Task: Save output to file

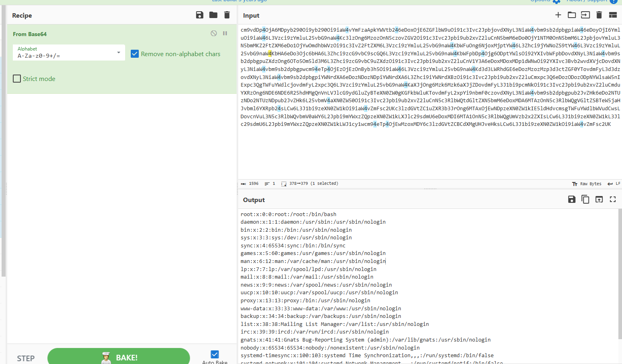Action: (571, 200)
